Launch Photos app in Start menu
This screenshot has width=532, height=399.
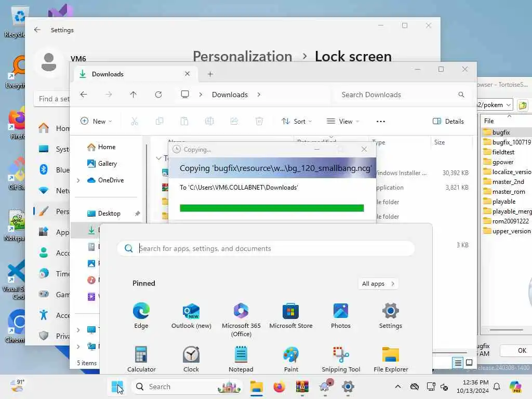pyautogui.click(x=341, y=315)
